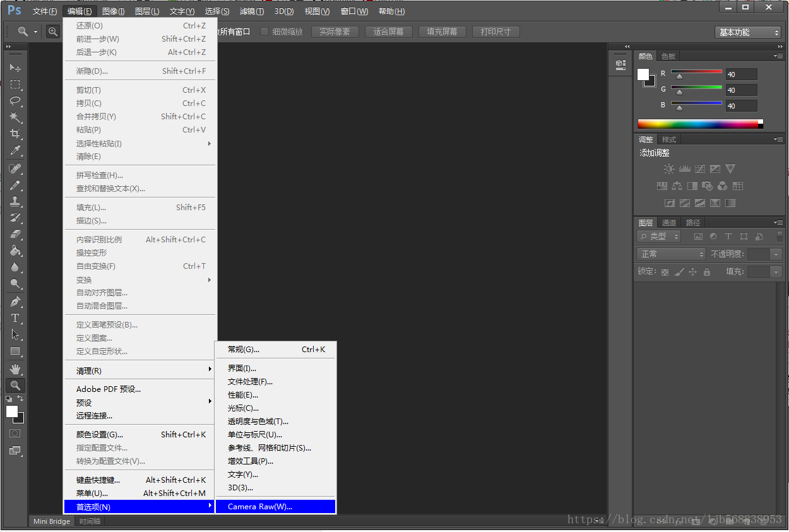Toggle type layer filter

pos(728,237)
